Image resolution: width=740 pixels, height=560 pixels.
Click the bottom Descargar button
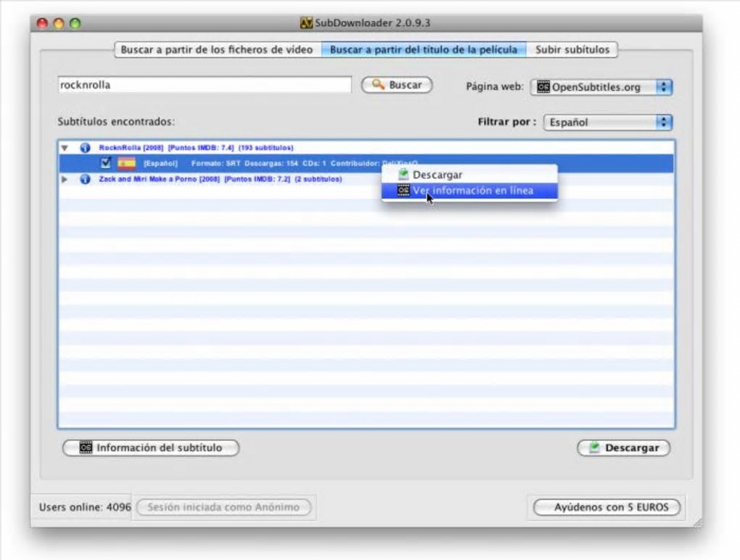(x=623, y=448)
